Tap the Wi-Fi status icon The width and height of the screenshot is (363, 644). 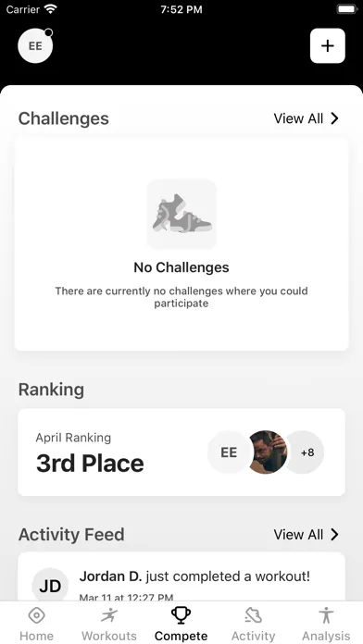[x=51, y=9]
